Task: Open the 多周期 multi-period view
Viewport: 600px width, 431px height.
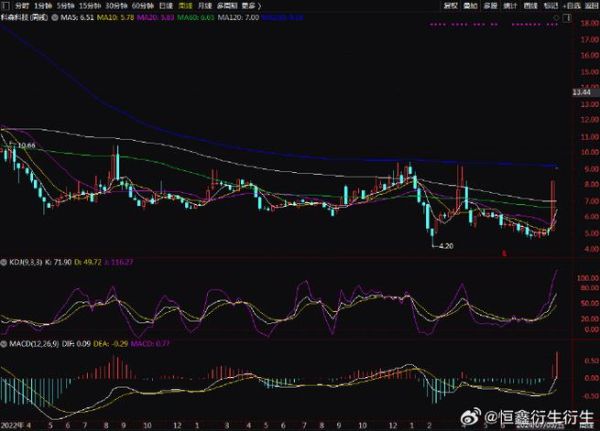Action: point(227,6)
